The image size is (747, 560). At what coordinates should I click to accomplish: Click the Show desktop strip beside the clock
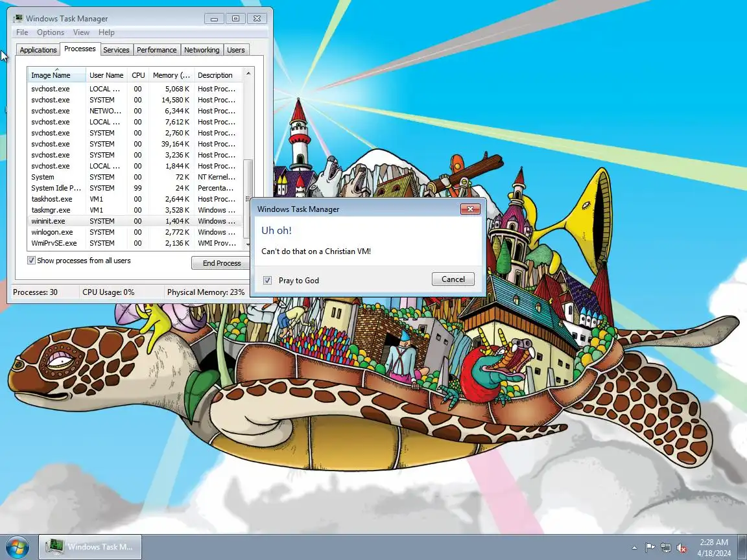(742, 547)
